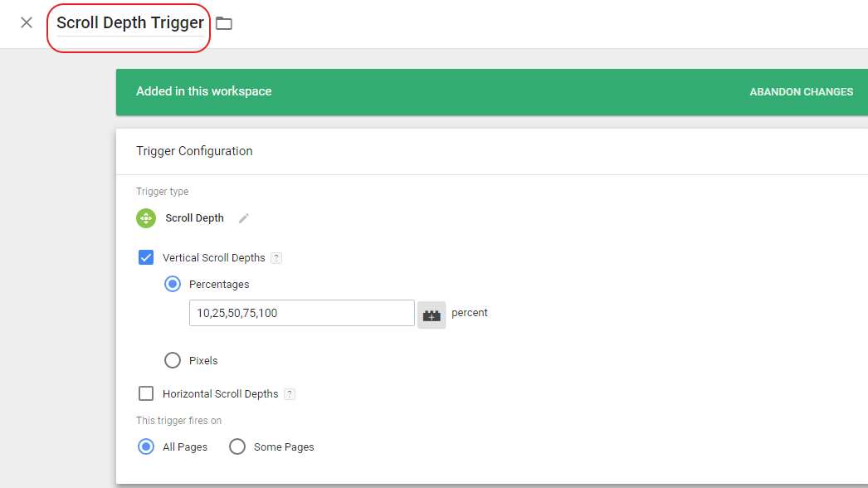Select the Pixels radio button
This screenshot has width=868, height=488.
click(x=173, y=360)
